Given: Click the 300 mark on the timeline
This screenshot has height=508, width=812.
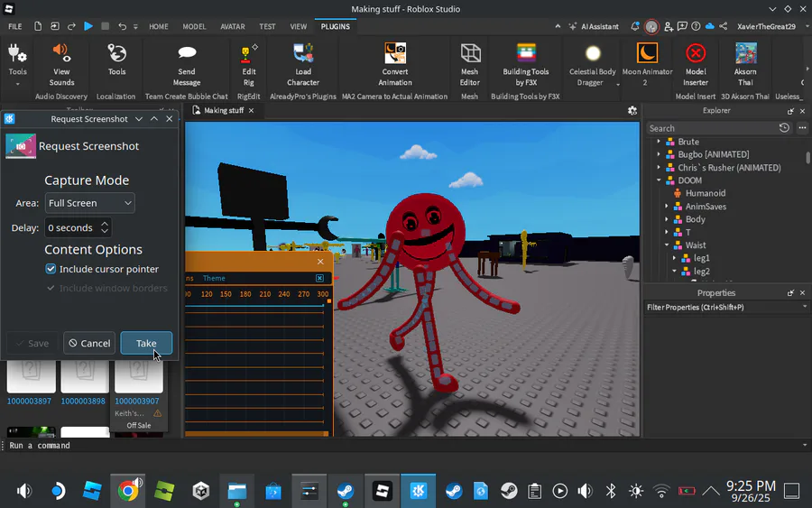Looking at the screenshot, I should (x=323, y=293).
